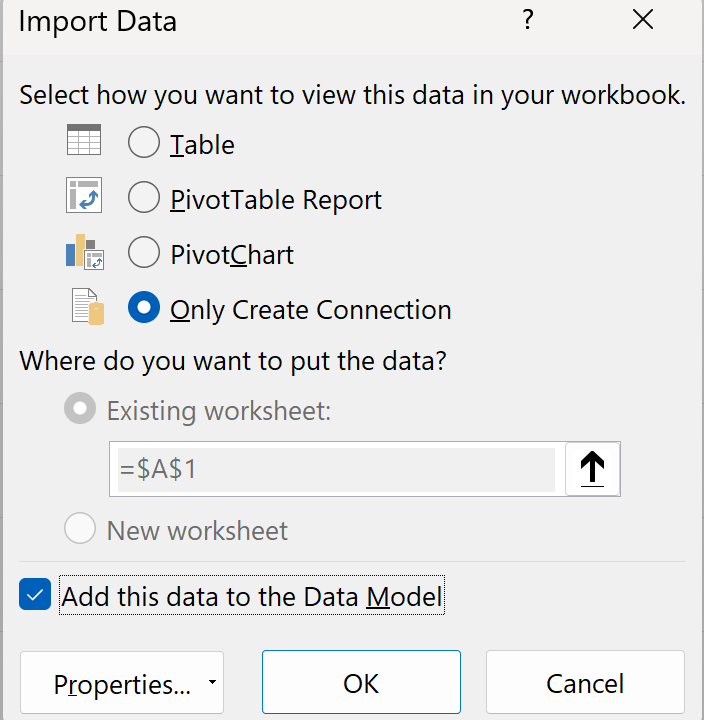Viewport: 704px width, 720px height.
Task: Expand the Properties button dropdown arrow
Action: 212,683
